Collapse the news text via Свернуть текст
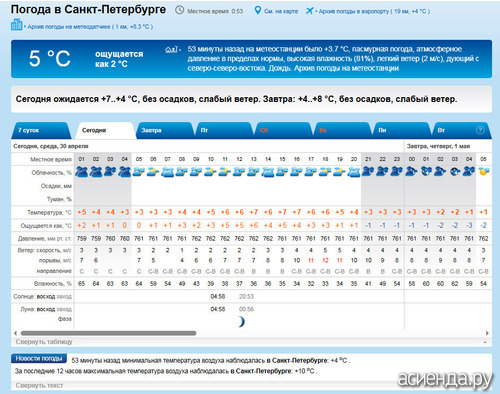This screenshot has width=500, height=394. coord(39,385)
